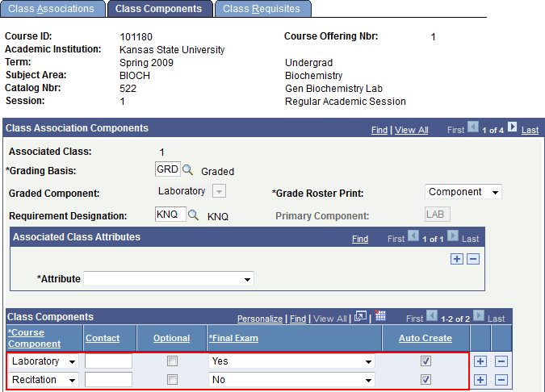The image size is (545, 392).
Task: Sort by Optional column header
Action: coord(171,338)
